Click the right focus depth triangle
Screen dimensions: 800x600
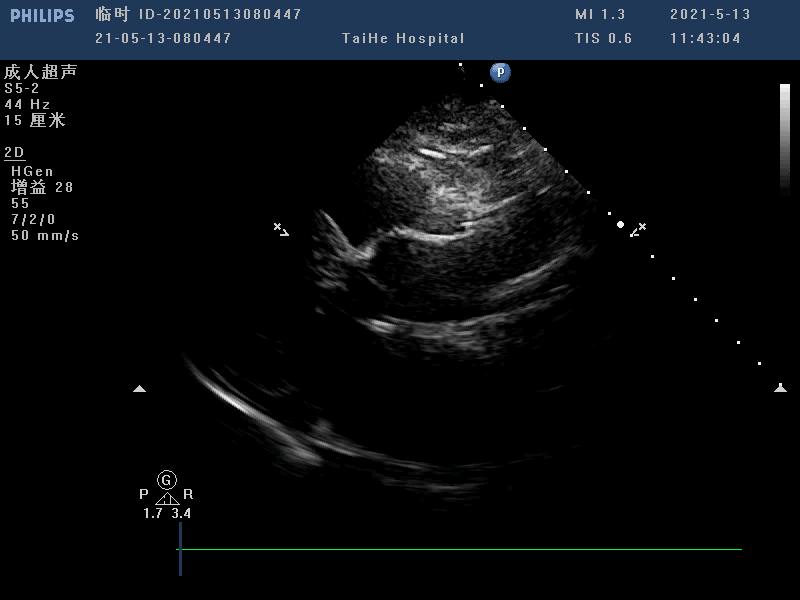pyautogui.click(x=780, y=388)
